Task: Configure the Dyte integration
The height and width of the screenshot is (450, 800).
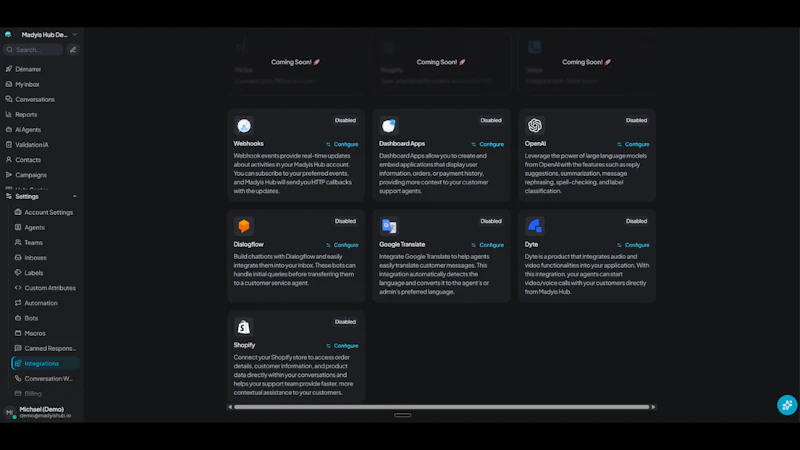Action: [633, 245]
